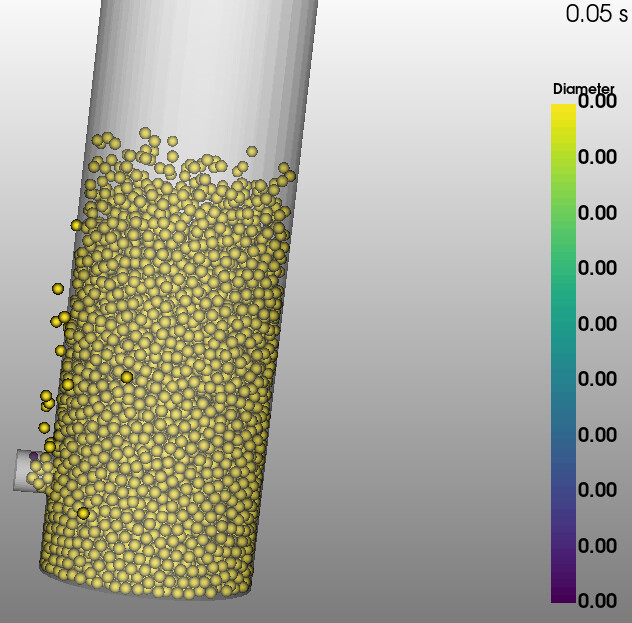The image size is (632, 623).
Task: Pick the purple particle inside the inlet box
Action: pos(34,457)
